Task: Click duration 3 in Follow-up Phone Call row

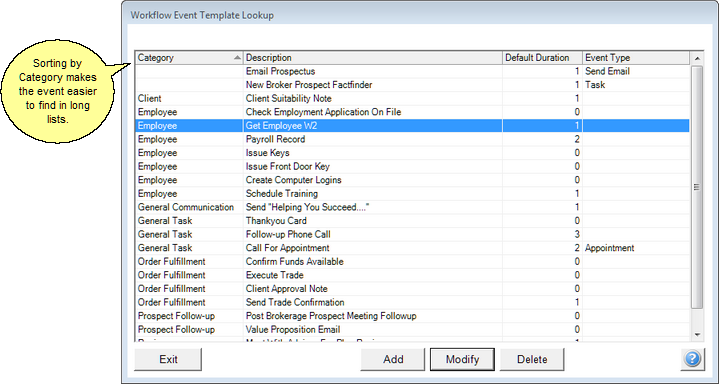Action: click(x=542, y=234)
